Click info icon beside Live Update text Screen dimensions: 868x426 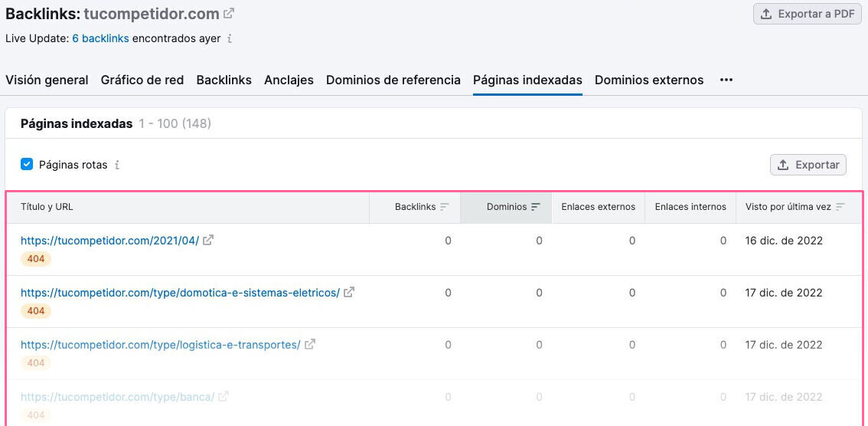[230, 38]
